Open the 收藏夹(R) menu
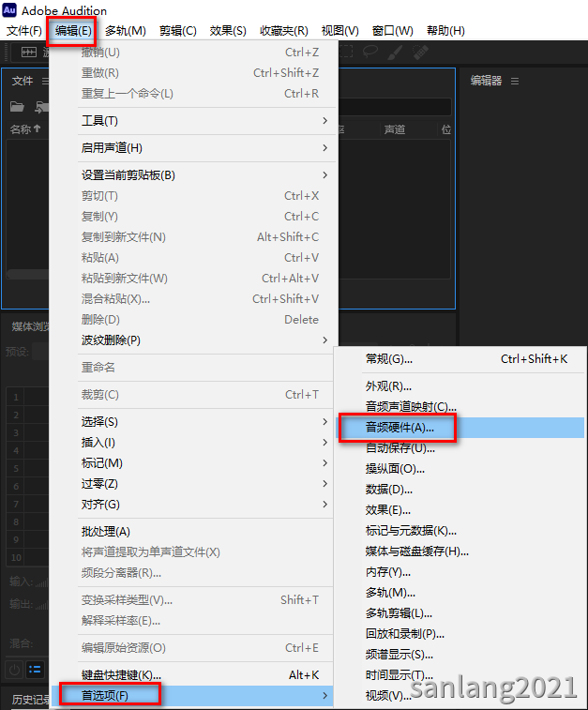 pyautogui.click(x=284, y=31)
